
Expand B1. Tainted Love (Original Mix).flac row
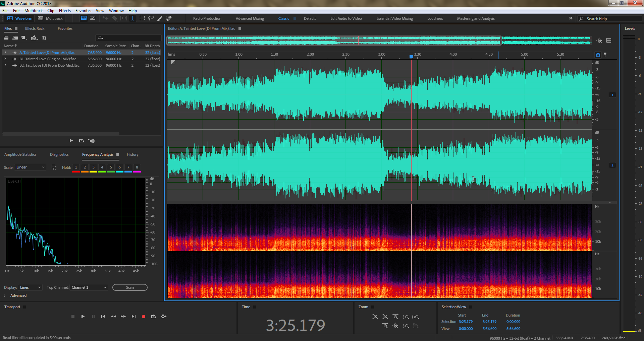pos(5,59)
